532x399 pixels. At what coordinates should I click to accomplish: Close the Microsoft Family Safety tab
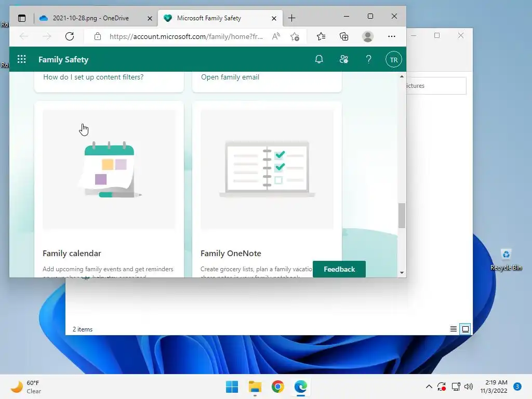coord(274,18)
